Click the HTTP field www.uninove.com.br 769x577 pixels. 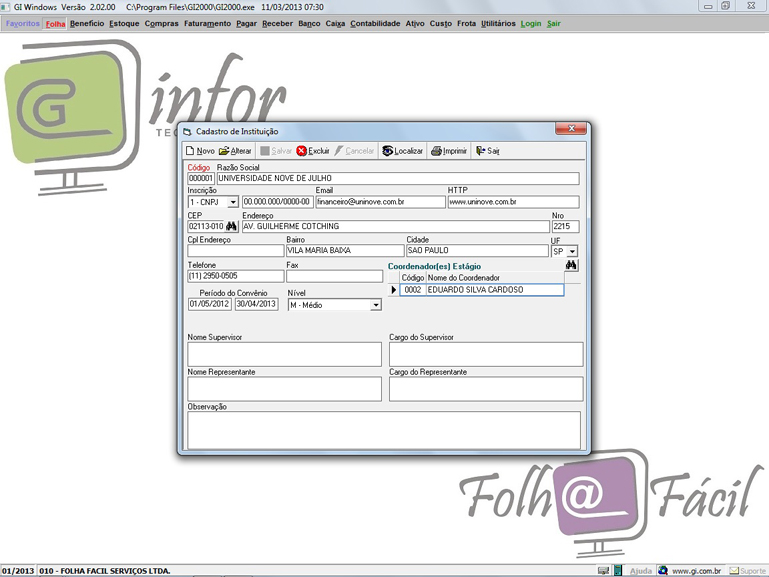pos(513,202)
